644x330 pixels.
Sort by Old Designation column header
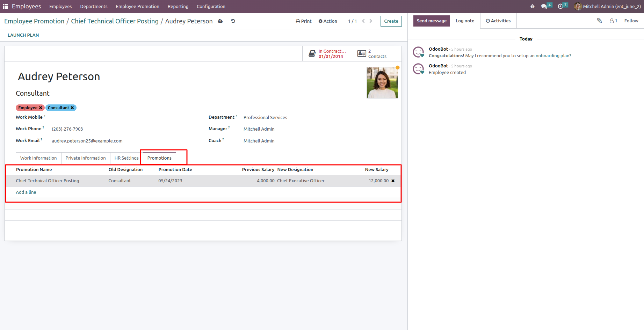(x=125, y=170)
